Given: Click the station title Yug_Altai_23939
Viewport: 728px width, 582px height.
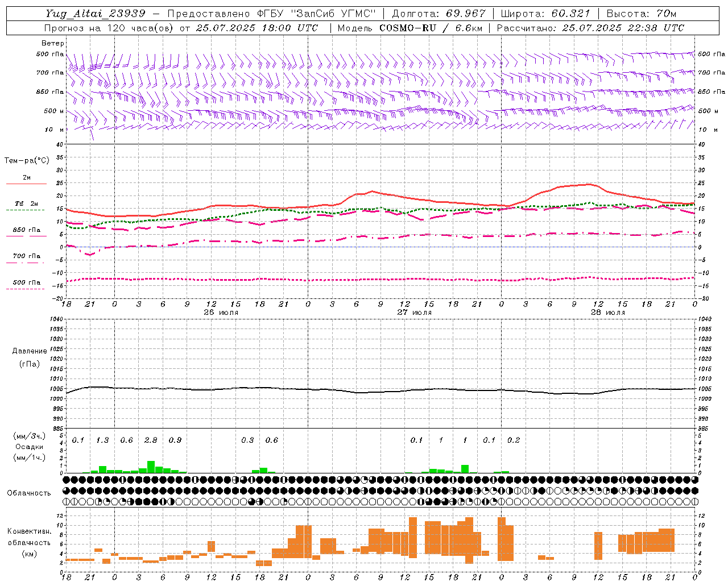Looking at the screenshot, I should [x=95, y=14].
